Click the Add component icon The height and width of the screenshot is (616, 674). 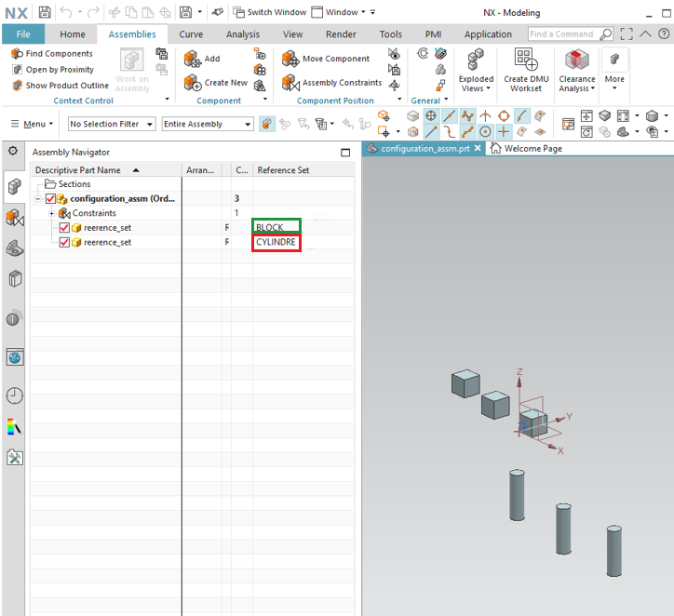click(194, 59)
